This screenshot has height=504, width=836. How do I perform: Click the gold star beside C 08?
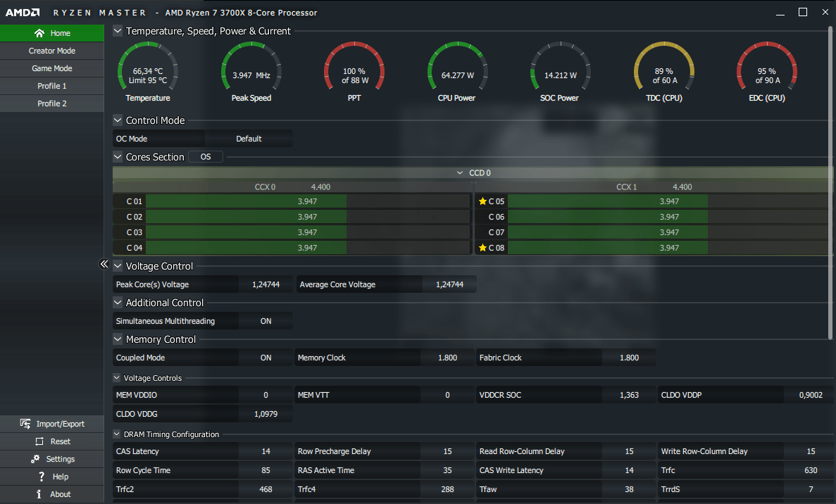(x=482, y=248)
